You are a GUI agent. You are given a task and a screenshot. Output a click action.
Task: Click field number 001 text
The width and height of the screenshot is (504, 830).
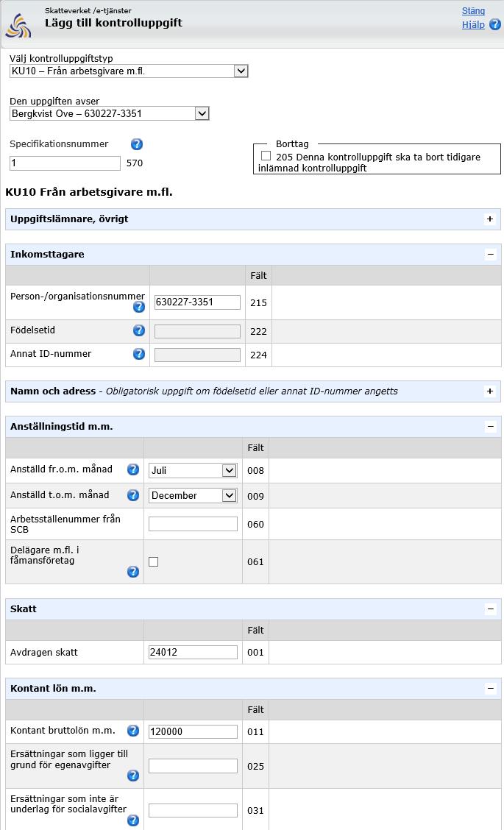coord(255,653)
